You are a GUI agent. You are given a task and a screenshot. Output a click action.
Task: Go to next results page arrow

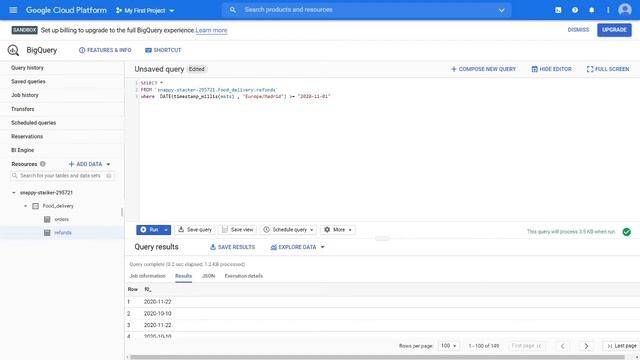pyautogui.click(x=587, y=346)
